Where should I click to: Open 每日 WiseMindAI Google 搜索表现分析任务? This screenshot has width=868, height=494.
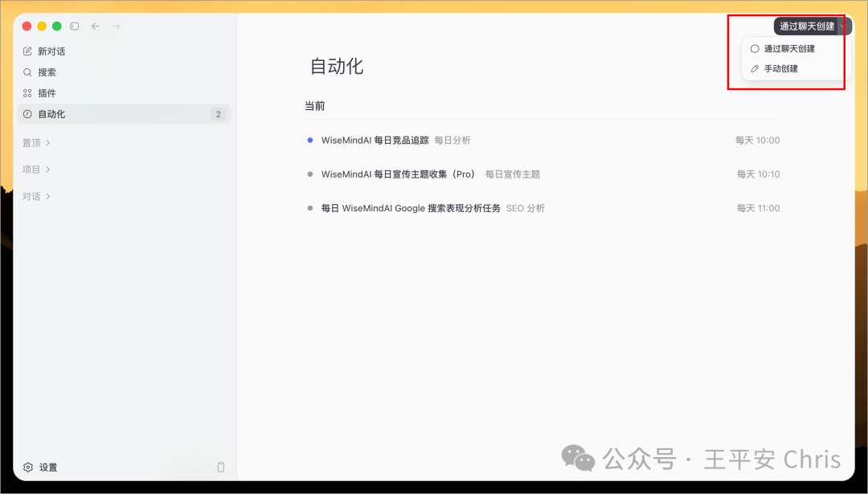(x=411, y=209)
